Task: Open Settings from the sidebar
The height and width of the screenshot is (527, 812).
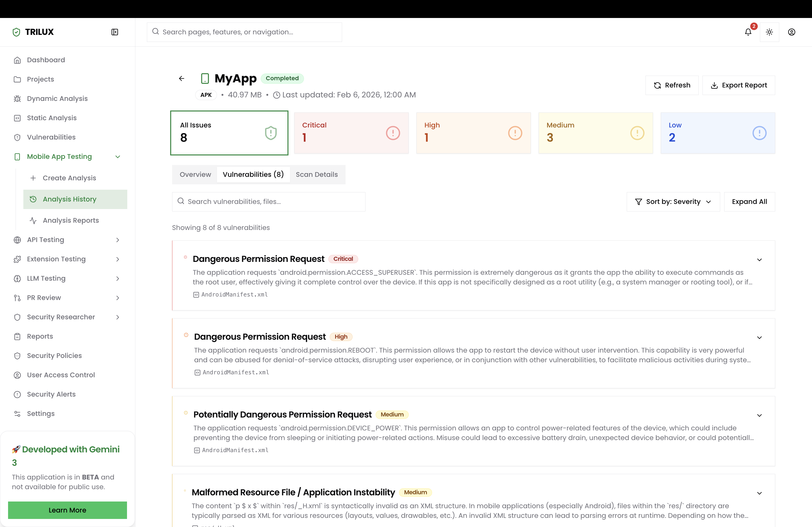Action: tap(41, 413)
